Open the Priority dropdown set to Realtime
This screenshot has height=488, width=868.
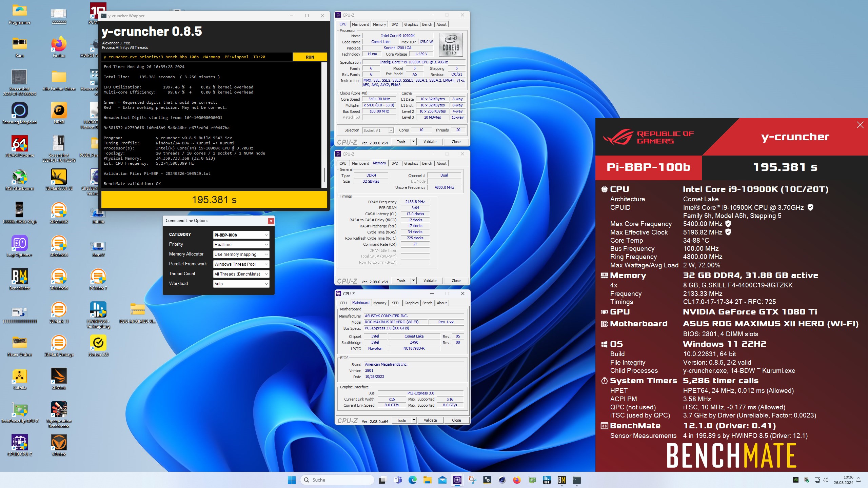tap(241, 244)
